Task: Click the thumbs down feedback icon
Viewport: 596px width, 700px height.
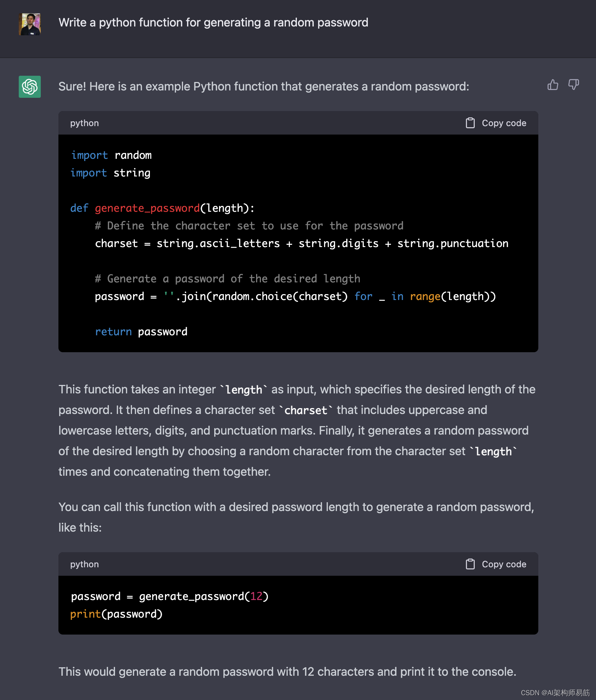Action: tap(574, 85)
